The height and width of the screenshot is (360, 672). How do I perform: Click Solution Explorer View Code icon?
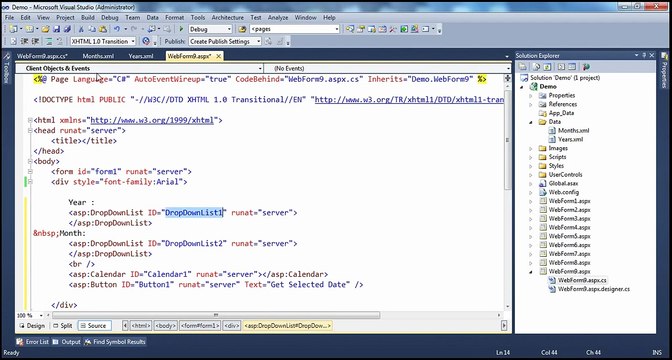pos(561,67)
